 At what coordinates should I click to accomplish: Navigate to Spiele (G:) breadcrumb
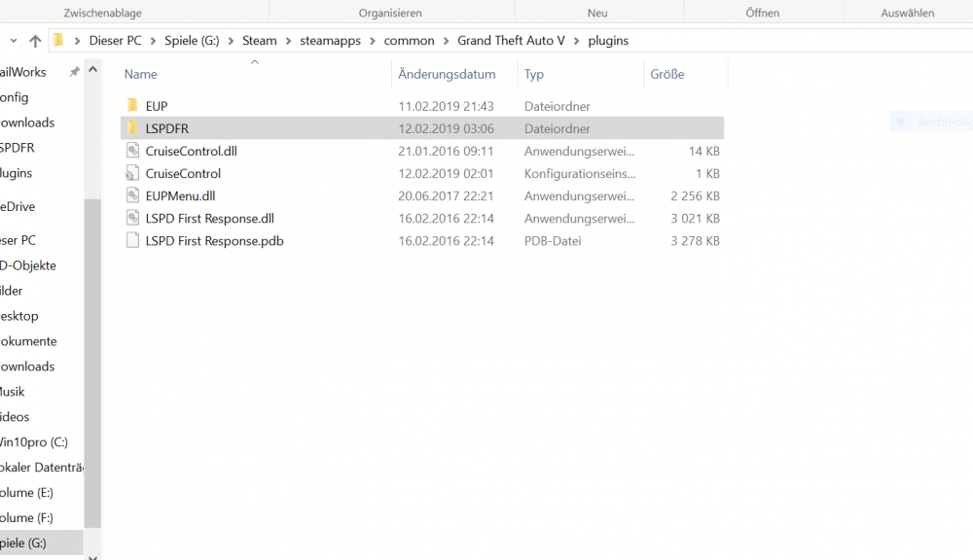click(192, 40)
